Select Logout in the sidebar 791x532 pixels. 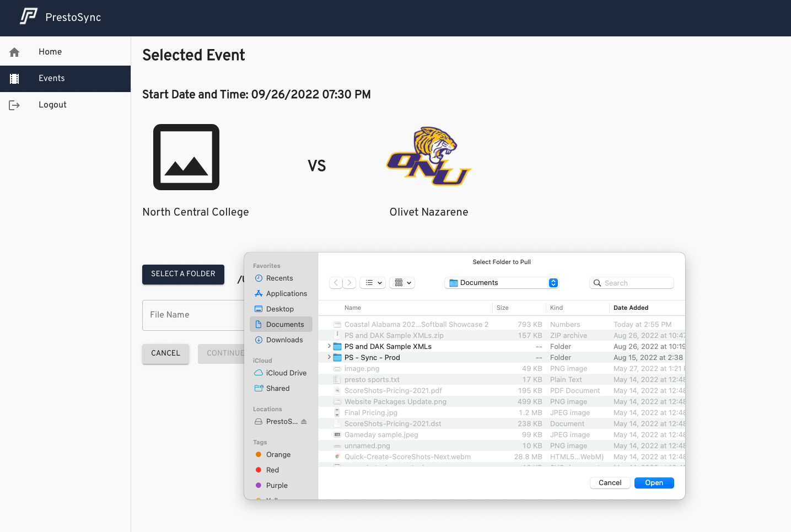(65, 105)
